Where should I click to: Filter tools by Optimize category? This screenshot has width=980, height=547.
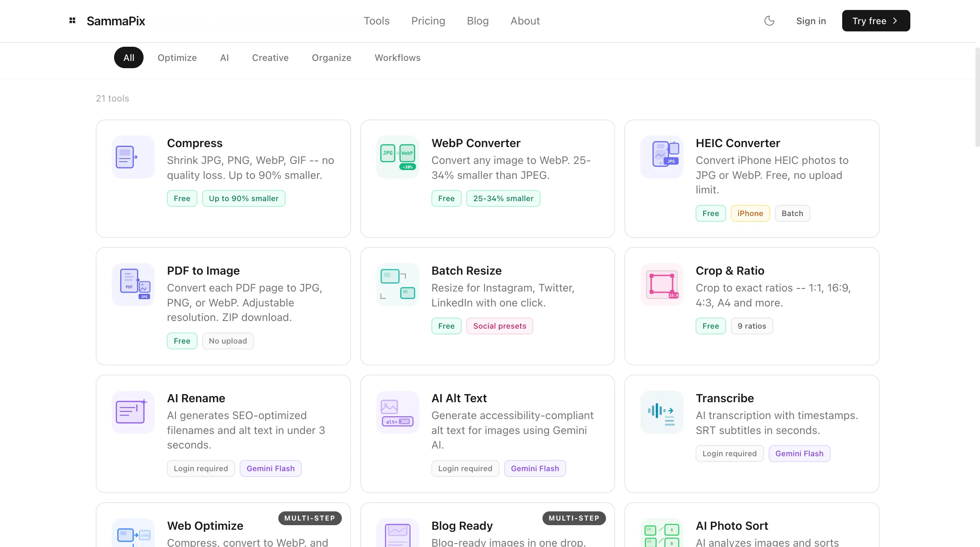pos(177,57)
